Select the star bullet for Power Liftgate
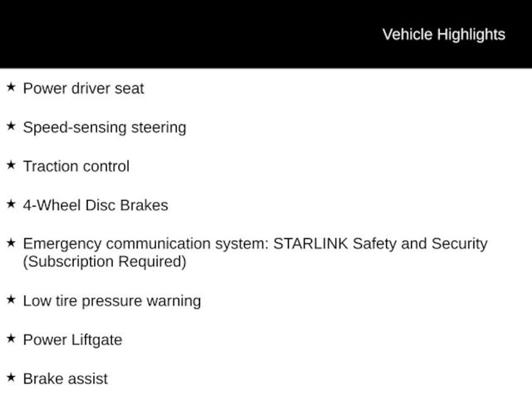 tap(11, 339)
